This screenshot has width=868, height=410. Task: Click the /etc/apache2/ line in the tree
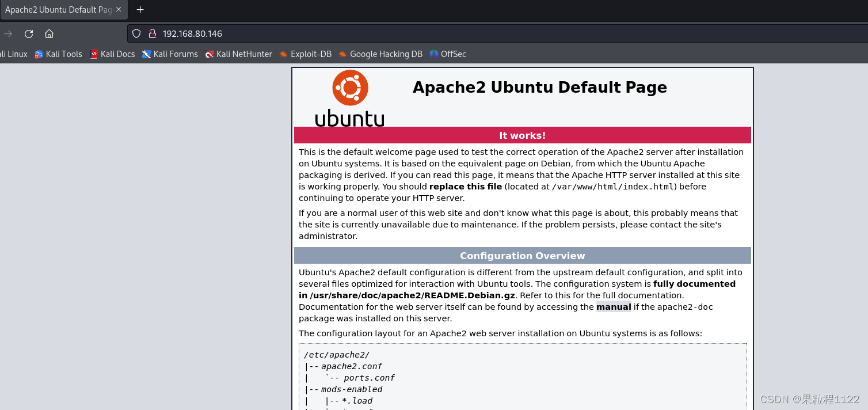pos(337,355)
